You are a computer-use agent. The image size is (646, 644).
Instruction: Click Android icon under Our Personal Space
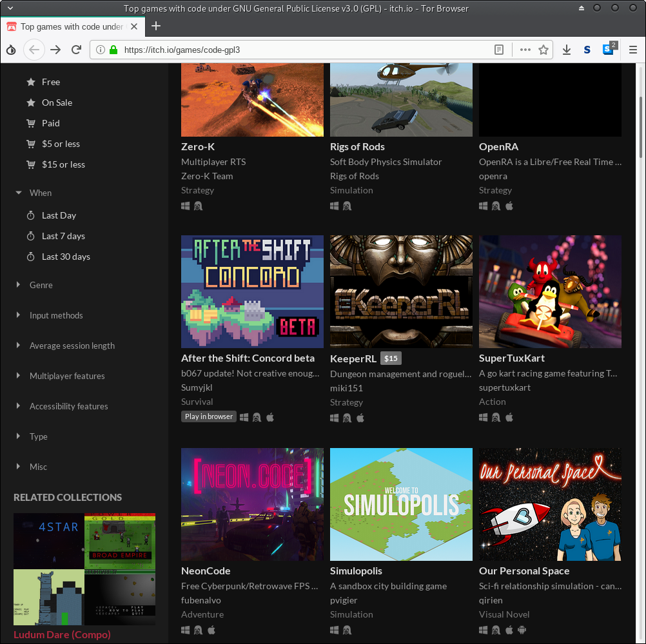(522, 630)
